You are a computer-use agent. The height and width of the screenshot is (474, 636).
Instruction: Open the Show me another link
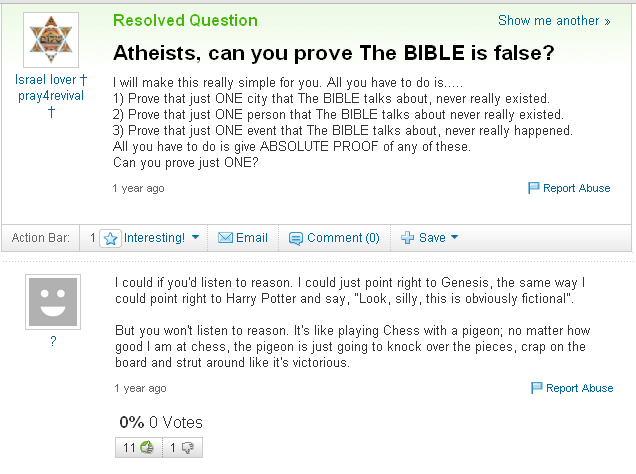554,20
